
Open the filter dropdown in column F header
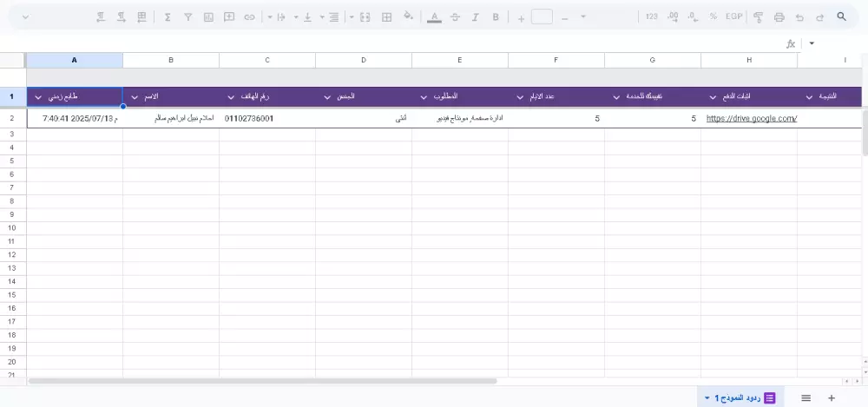(520, 97)
